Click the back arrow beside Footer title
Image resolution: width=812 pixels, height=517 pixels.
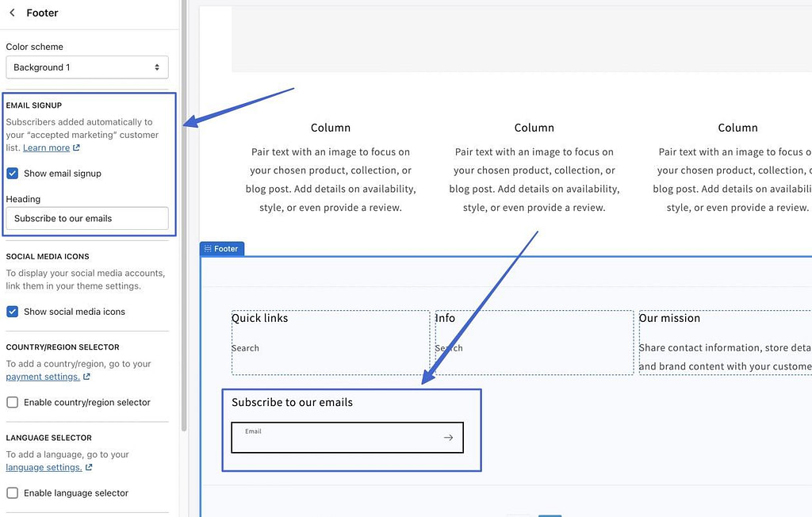click(11, 13)
